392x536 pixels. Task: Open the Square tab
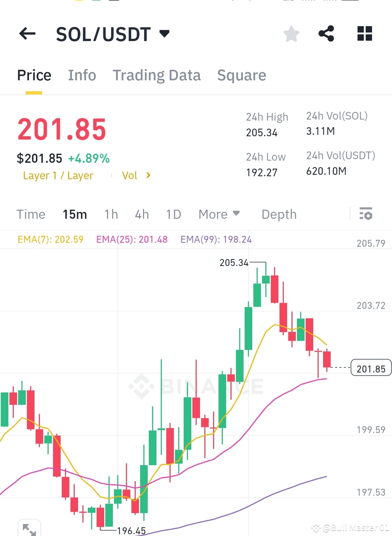tap(241, 75)
